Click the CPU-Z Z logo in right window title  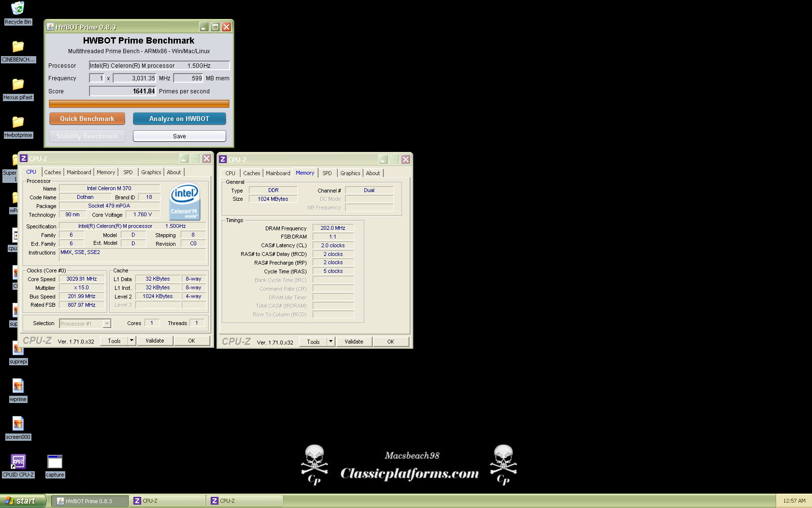click(223, 159)
